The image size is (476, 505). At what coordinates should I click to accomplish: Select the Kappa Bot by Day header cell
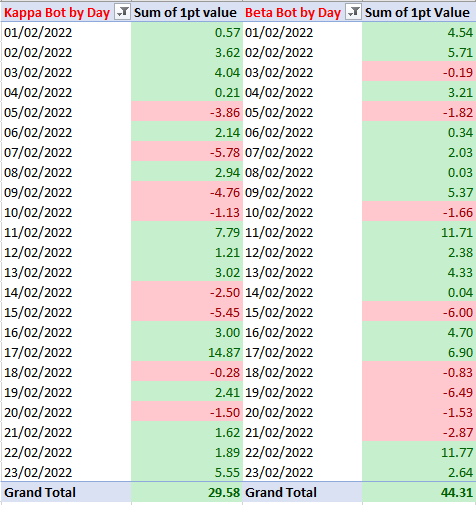pyautogui.click(x=66, y=12)
